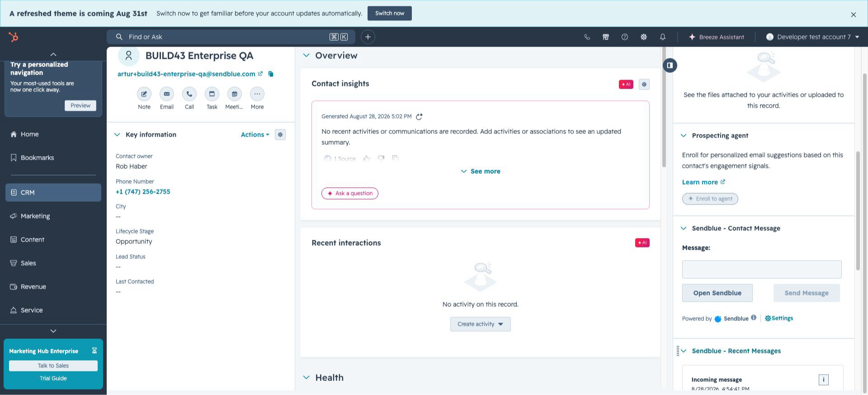Schedule a Meeting with the contact
This screenshot has height=395, width=868.
pyautogui.click(x=235, y=94)
